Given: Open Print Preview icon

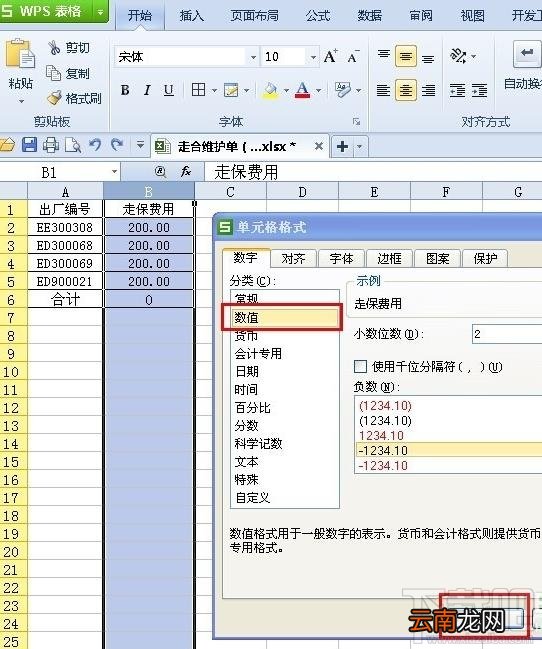Looking at the screenshot, I should click(73, 145).
